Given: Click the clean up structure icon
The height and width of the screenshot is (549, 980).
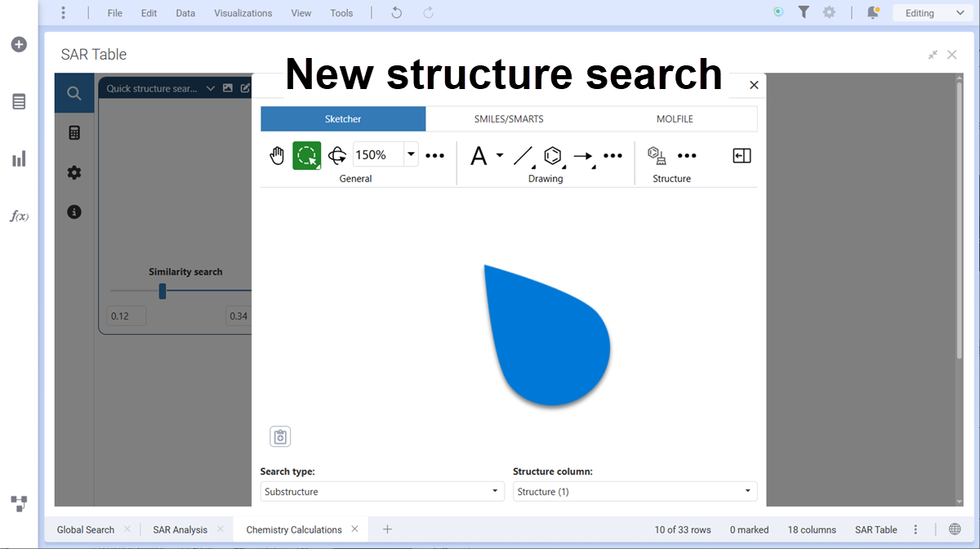Looking at the screenshot, I should (x=657, y=155).
